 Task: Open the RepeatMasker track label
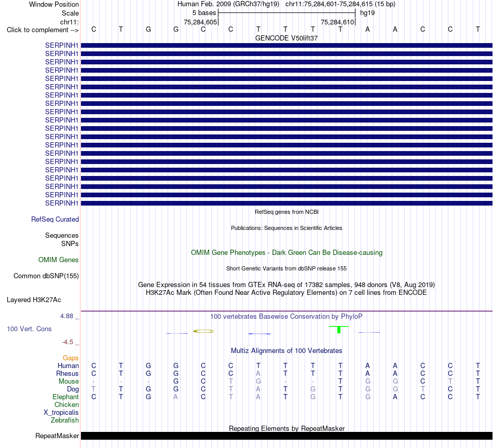57,436
